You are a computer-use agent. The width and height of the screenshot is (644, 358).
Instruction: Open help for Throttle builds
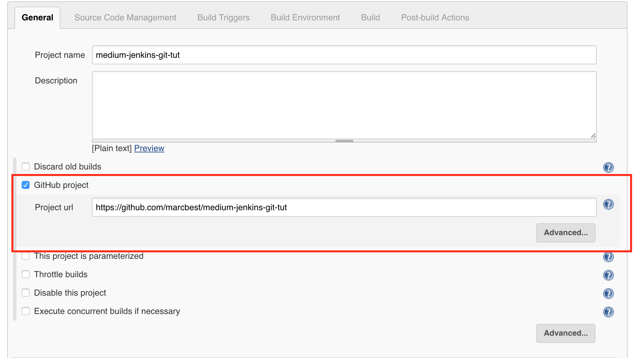(x=608, y=275)
